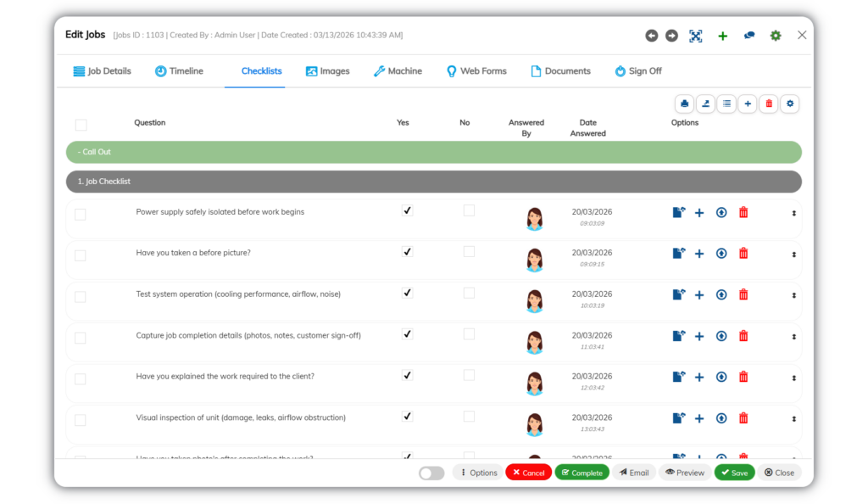
Task: Add a checklist with the toolbar plus icon
Action: click(748, 104)
